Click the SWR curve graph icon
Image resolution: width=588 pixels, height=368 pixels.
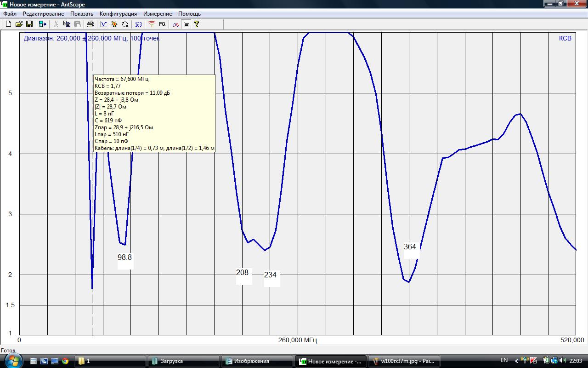(104, 24)
